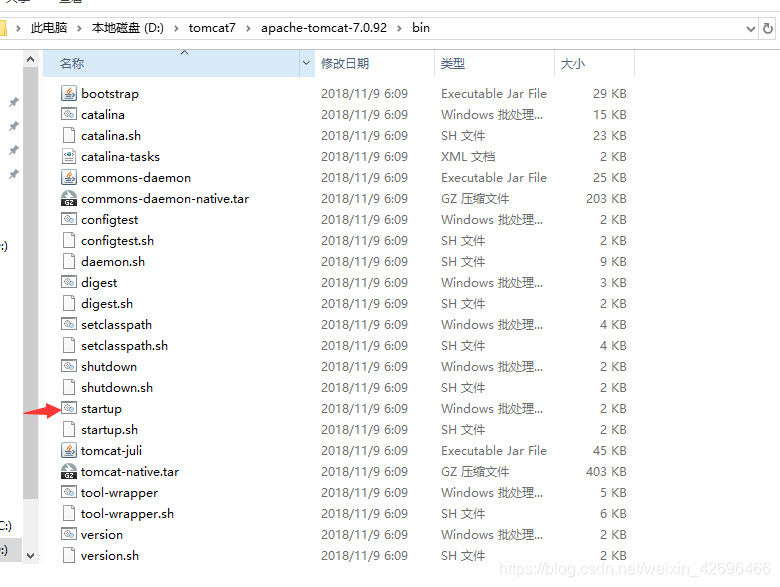Refresh the folder with the refresh icon

click(768, 28)
